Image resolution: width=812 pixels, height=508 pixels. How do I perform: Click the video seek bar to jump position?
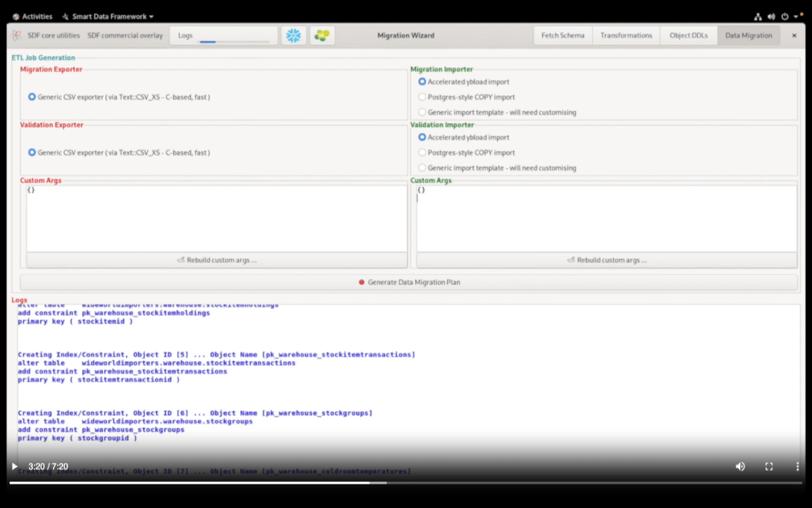tap(395, 483)
